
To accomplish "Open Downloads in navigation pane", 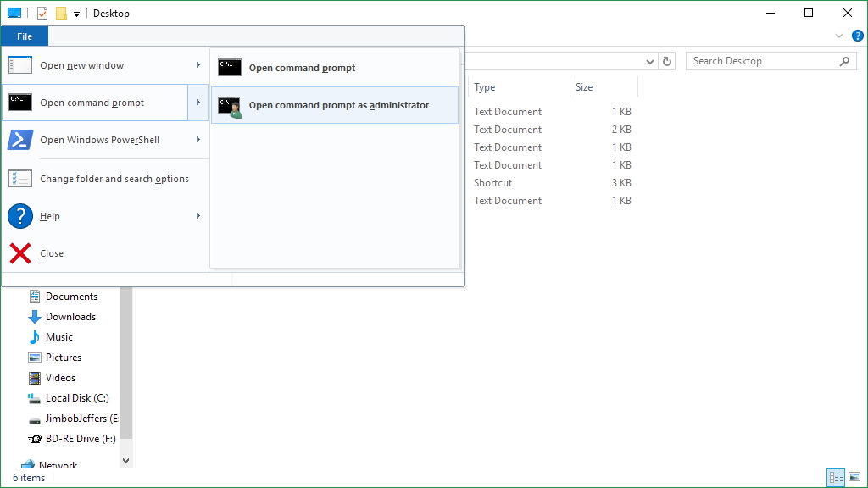I will (71, 317).
